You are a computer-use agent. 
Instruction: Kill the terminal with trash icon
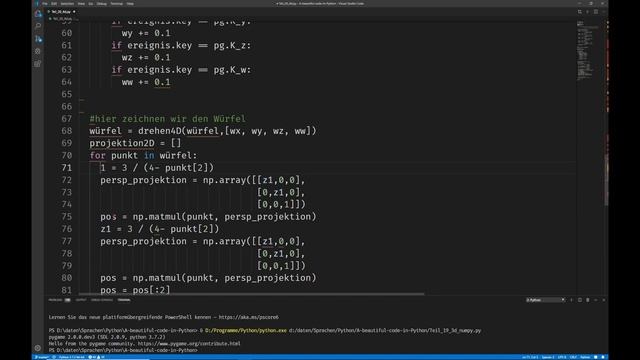[x=588, y=300]
